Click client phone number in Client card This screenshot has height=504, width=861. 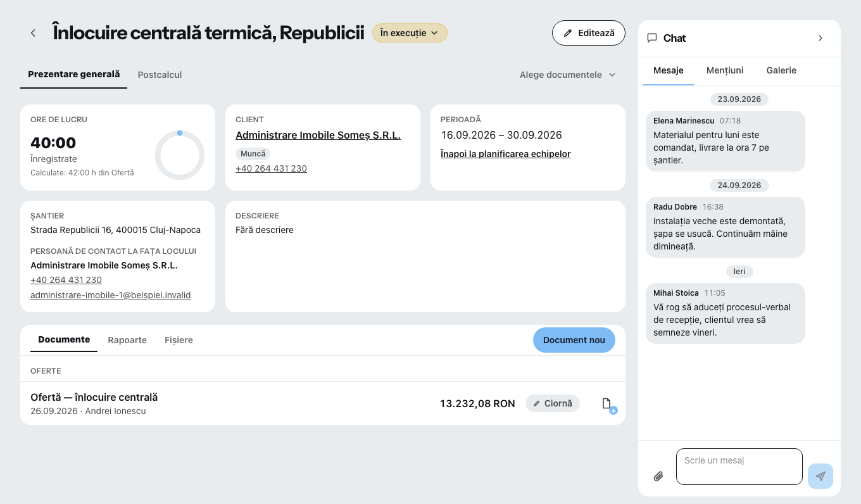click(271, 168)
